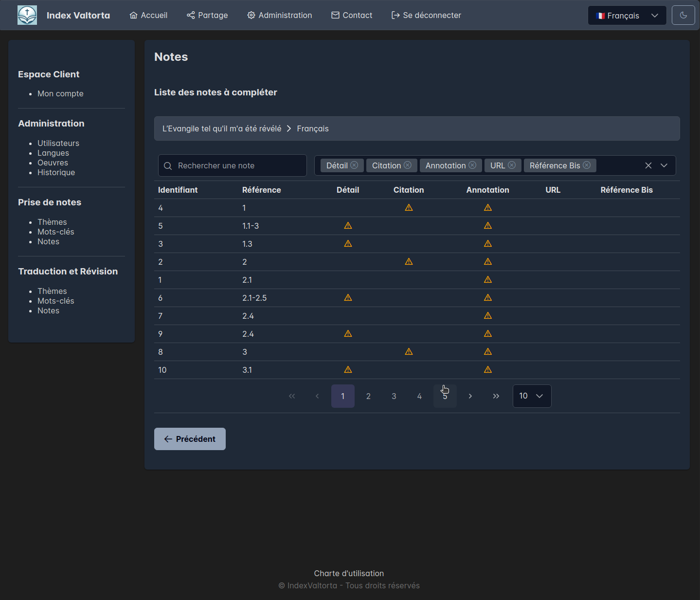The width and height of the screenshot is (700, 600).
Task: Go to page 3 of the notes
Action: pyautogui.click(x=394, y=396)
